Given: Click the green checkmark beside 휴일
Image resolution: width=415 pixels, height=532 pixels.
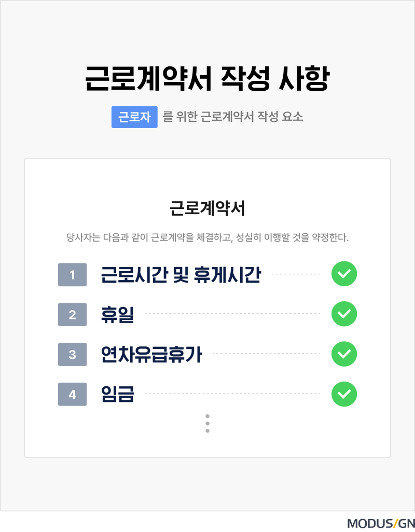Looking at the screenshot, I should click(x=344, y=314).
